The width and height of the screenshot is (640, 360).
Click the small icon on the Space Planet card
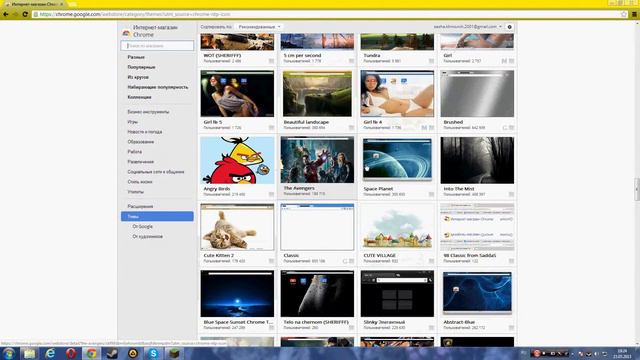[431, 195]
